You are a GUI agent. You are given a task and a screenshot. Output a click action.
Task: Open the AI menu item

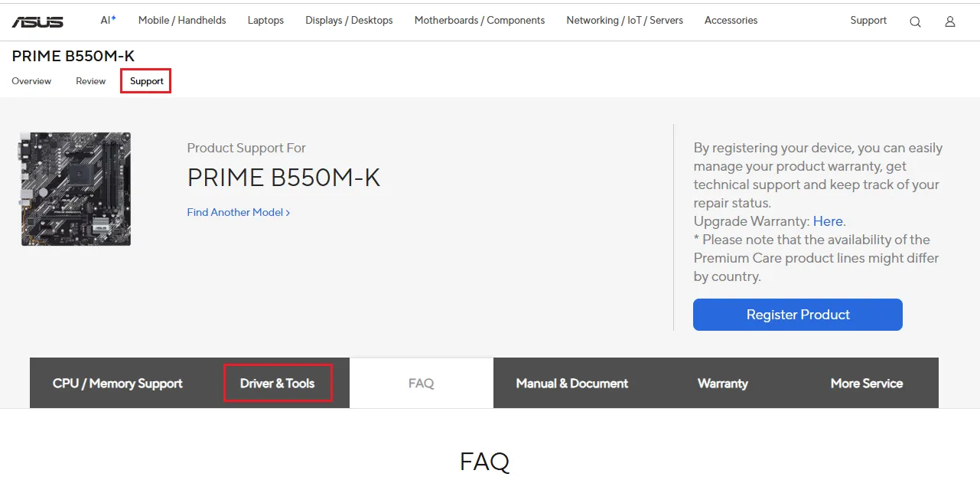[x=109, y=20]
